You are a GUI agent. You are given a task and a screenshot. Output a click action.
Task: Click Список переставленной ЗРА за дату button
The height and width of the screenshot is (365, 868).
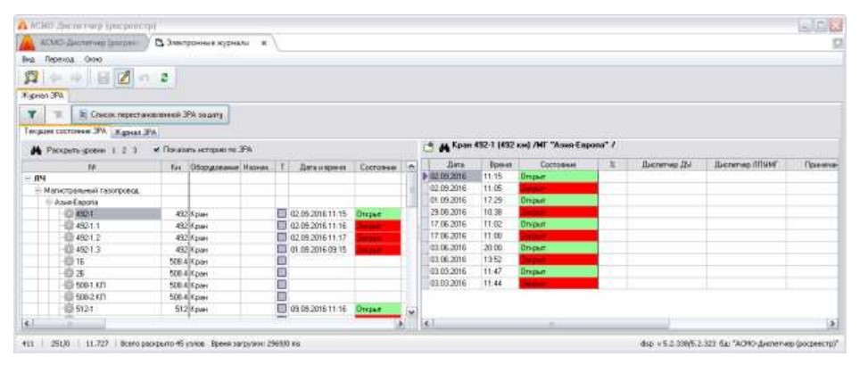[x=151, y=114]
